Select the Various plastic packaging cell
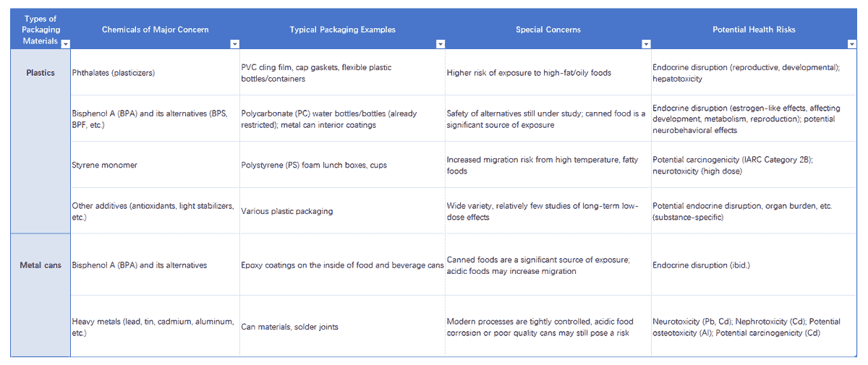 (x=342, y=211)
